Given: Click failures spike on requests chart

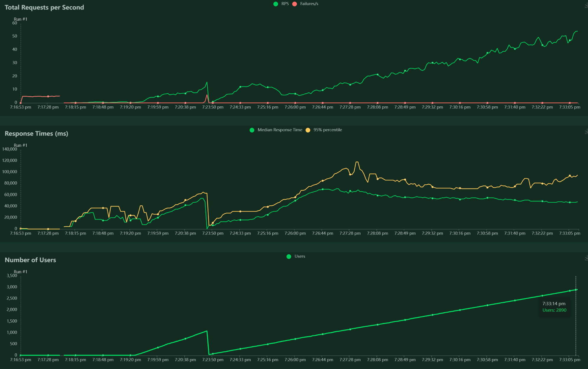Looking at the screenshot, I should coord(207,95).
